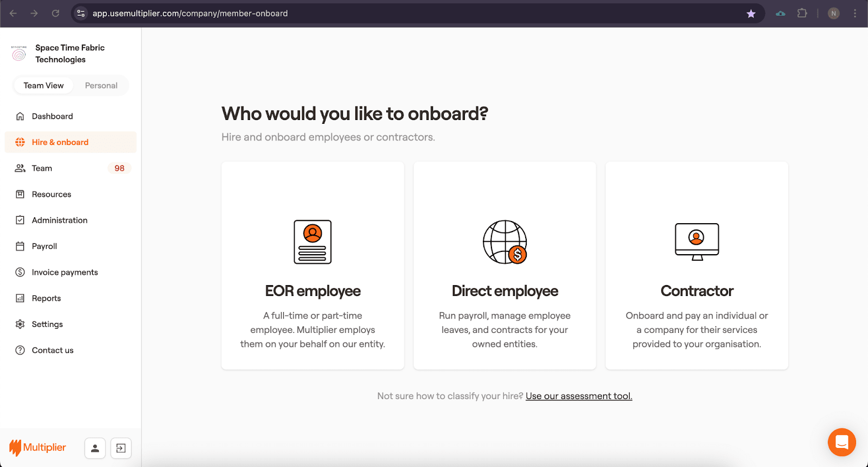Click the logout arrow icon button

pos(121,448)
